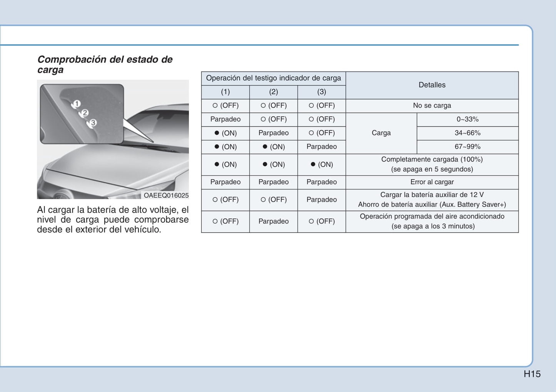Click the '67~99%' charge level cell
556x392 pixels.
pos(467,147)
